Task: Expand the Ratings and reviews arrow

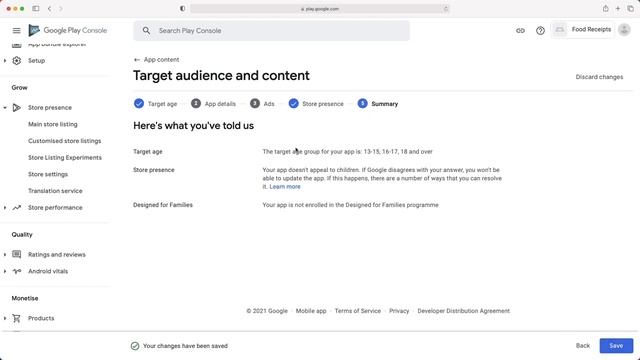Action: (x=5, y=255)
